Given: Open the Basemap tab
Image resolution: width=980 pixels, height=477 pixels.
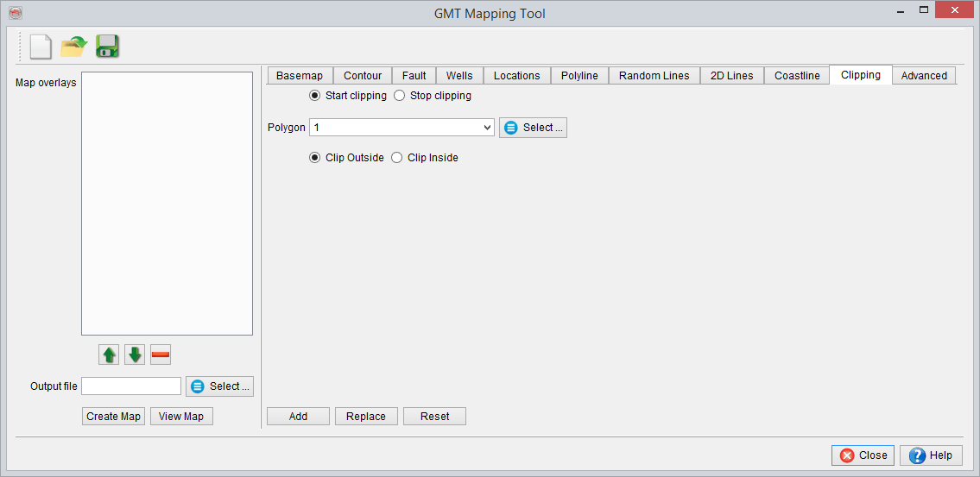Looking at the screenshot, I should (x=299, y=76).
